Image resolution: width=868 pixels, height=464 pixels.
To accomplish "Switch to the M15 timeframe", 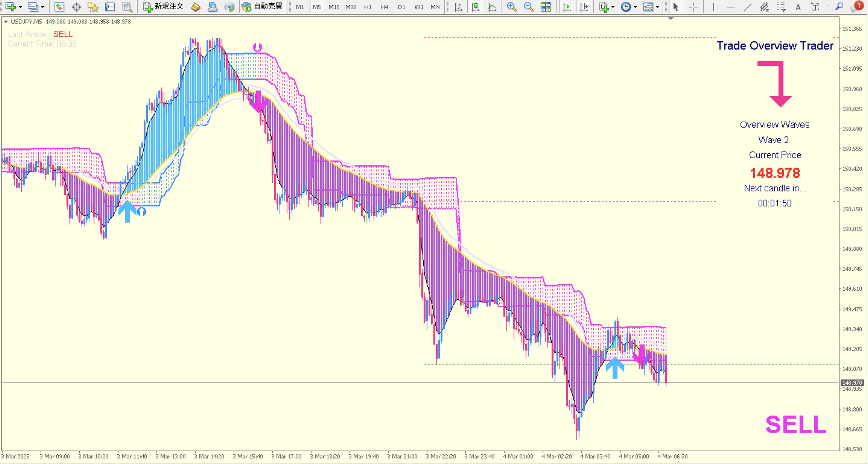I will [x=333, y=7].
